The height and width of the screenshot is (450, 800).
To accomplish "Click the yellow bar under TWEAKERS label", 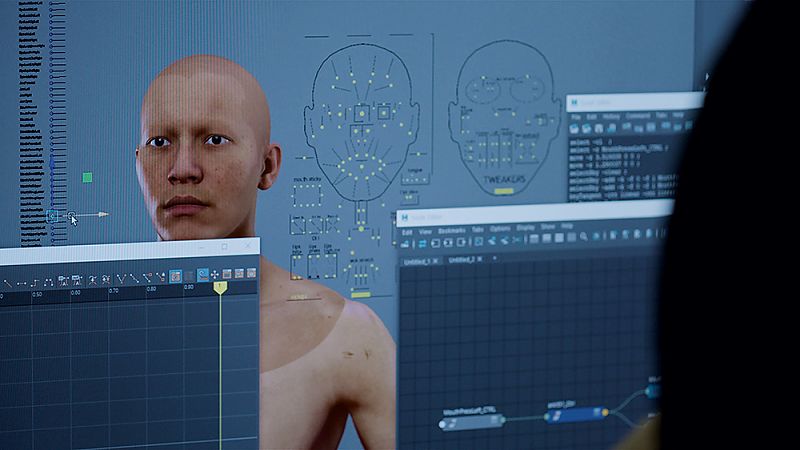I will tap(504, 191).
